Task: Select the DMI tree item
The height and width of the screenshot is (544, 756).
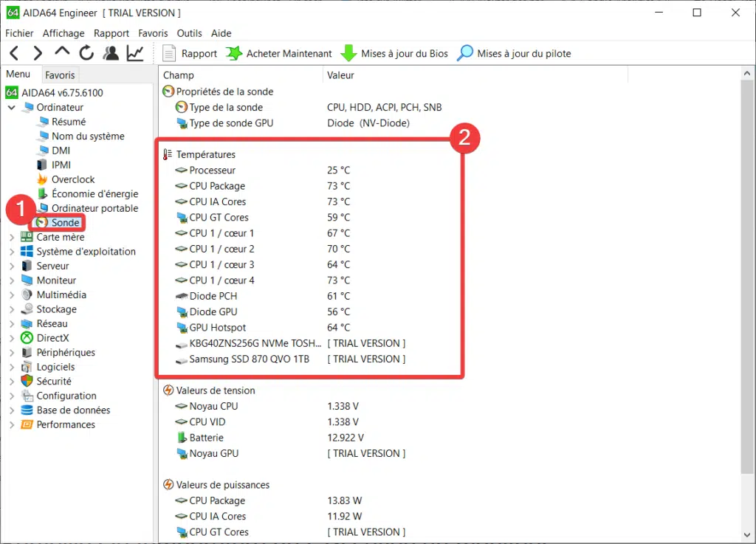Action: coord(61,151)
